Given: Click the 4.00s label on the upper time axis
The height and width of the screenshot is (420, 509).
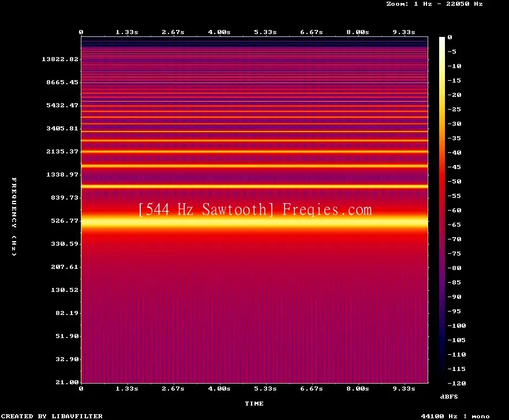Looking at the screenshot, I should click(219, 32).
